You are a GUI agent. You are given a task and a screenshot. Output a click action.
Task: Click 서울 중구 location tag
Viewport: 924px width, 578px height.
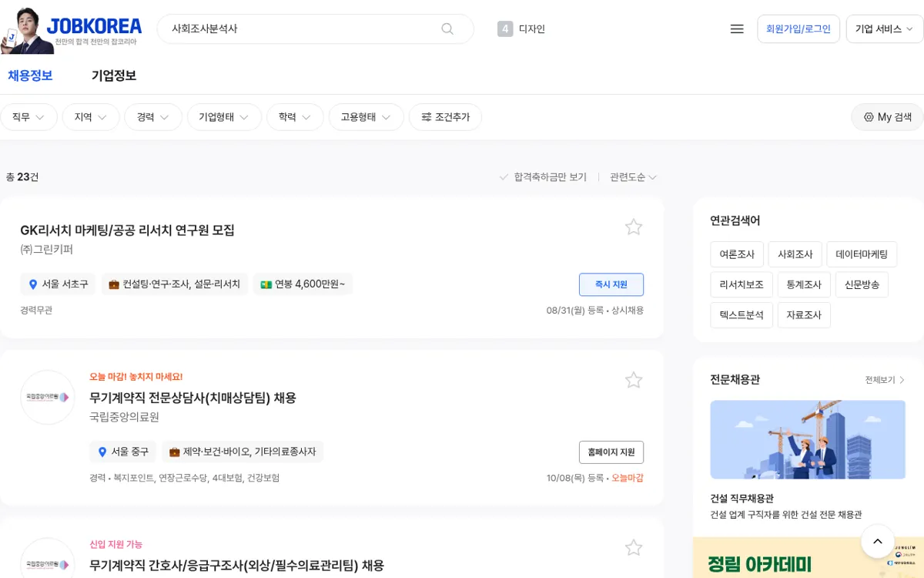click(x=122, y=452)
